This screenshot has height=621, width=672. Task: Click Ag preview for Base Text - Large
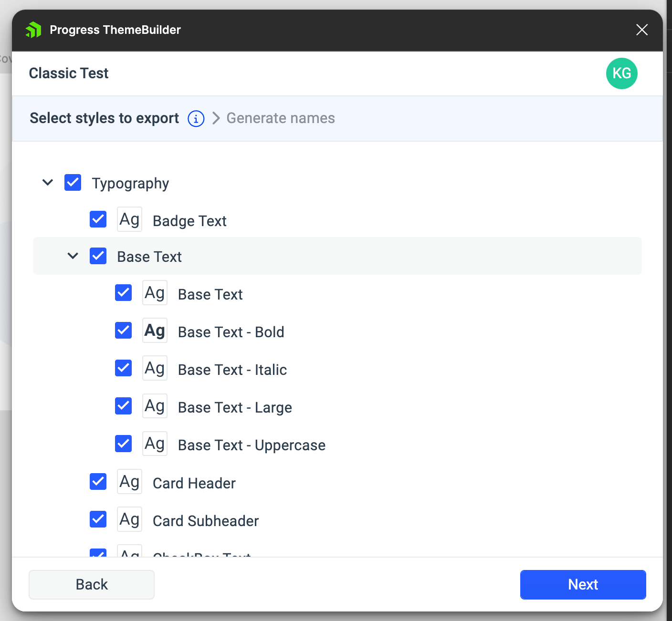tap(155, 406)
